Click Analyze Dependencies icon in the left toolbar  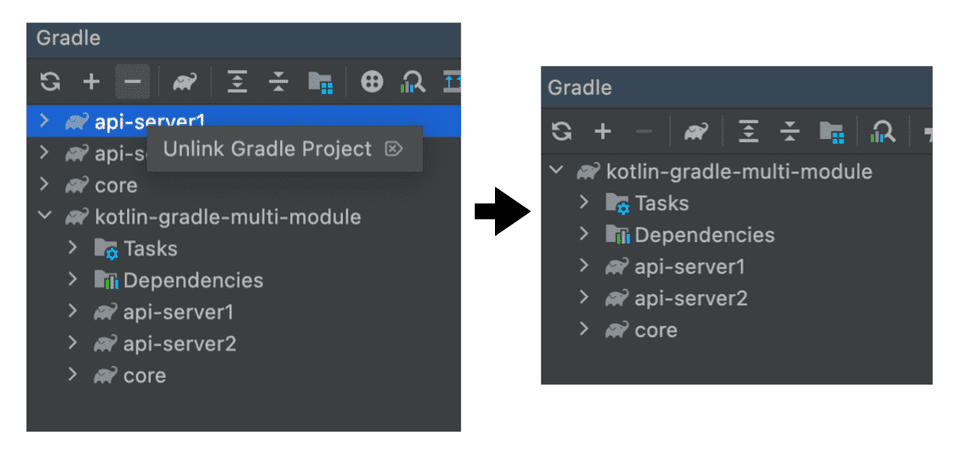click(x=413, y=82)
